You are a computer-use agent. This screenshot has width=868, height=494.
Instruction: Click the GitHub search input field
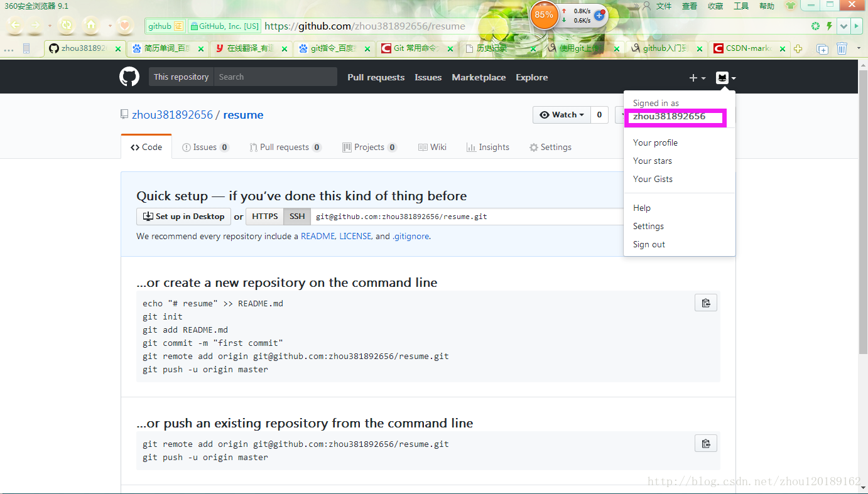coord(276,77)
